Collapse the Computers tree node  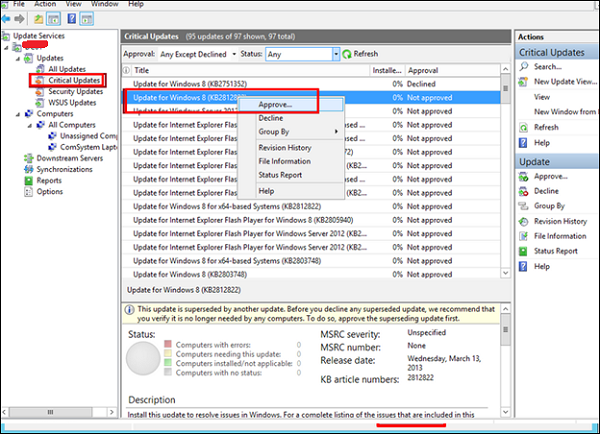16,113
